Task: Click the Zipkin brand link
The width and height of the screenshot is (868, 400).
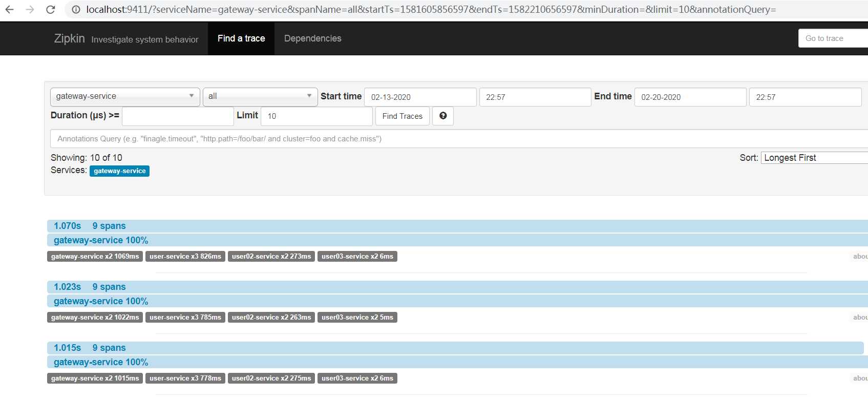Action: click(70, 38)
